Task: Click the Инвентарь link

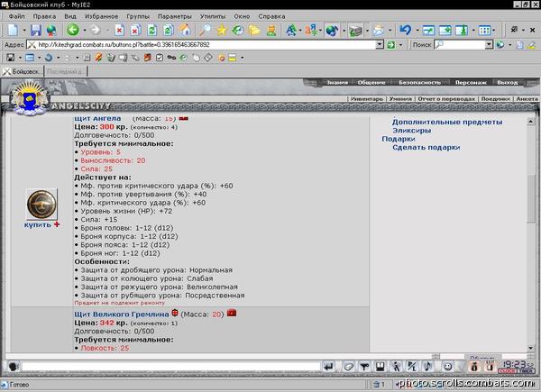Action: tap(367, 98)
